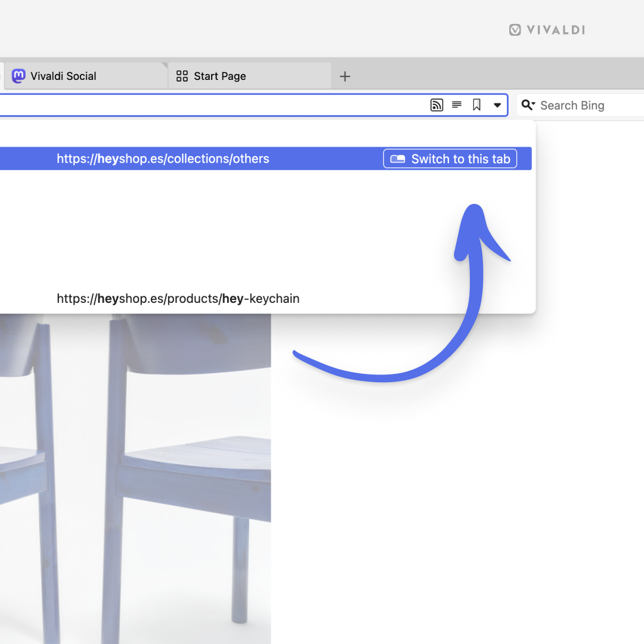This screenshot has height=644, width=644.
Task: Select the heyshop.es/products/hey-keychain suggestion
Action: pos(266,299)
